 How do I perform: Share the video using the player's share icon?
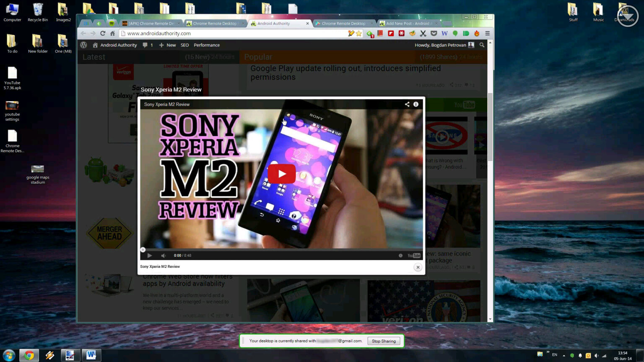coord(407,104)
